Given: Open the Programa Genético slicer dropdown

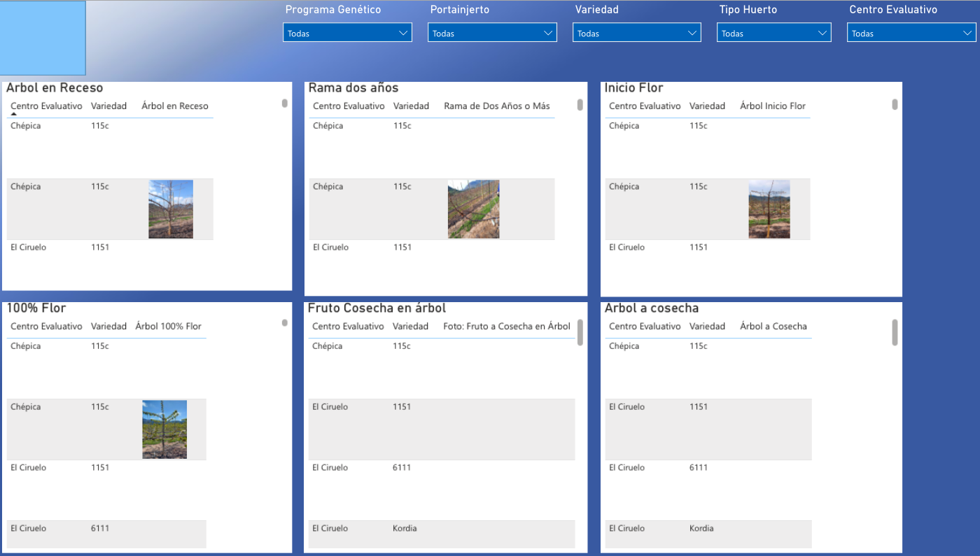Looking at the screenshot, I should click(348, 33).
